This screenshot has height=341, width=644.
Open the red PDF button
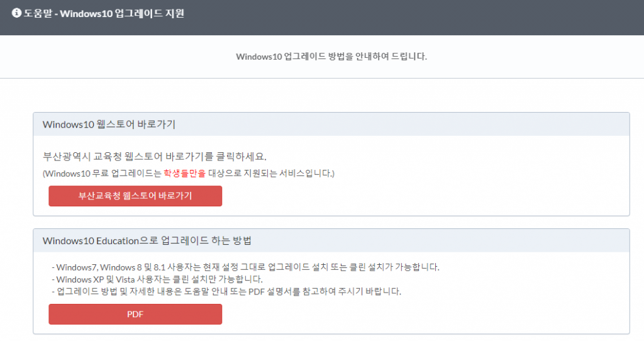pos(135,315)
